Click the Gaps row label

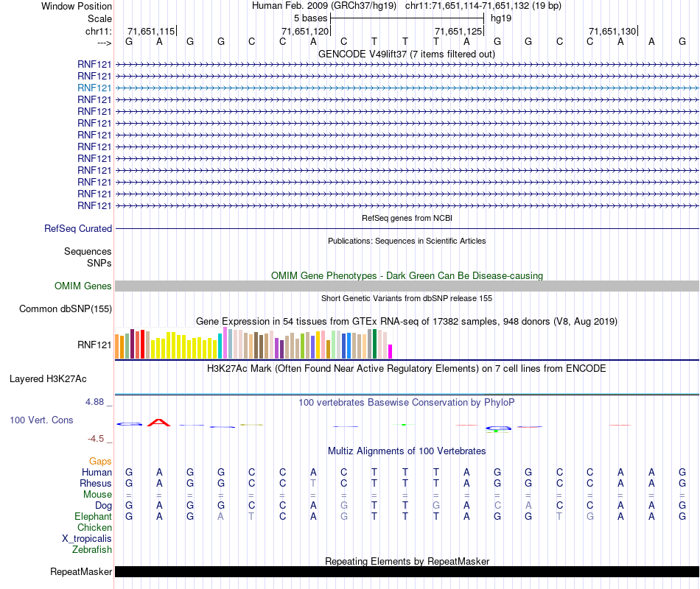coord(100,462)
